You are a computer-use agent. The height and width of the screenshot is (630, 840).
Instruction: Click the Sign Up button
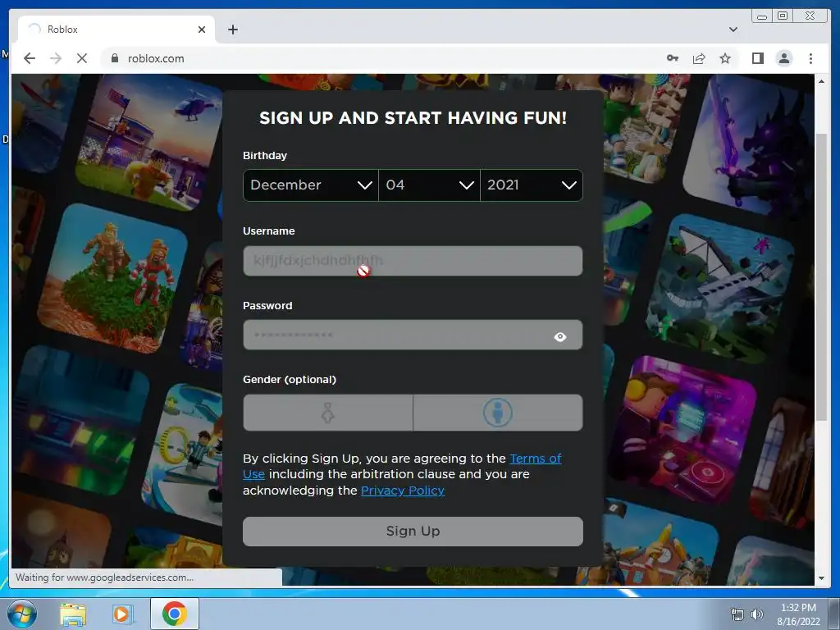pos(413,532)
